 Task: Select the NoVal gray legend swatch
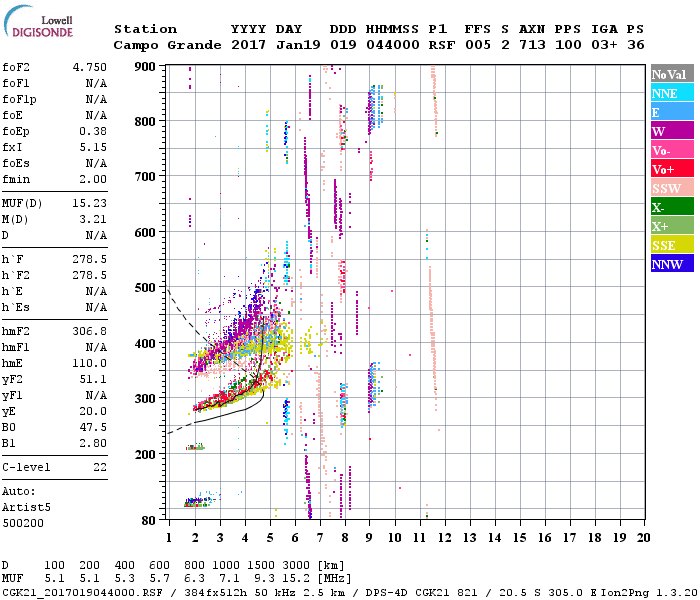click(x=671, y=74)
